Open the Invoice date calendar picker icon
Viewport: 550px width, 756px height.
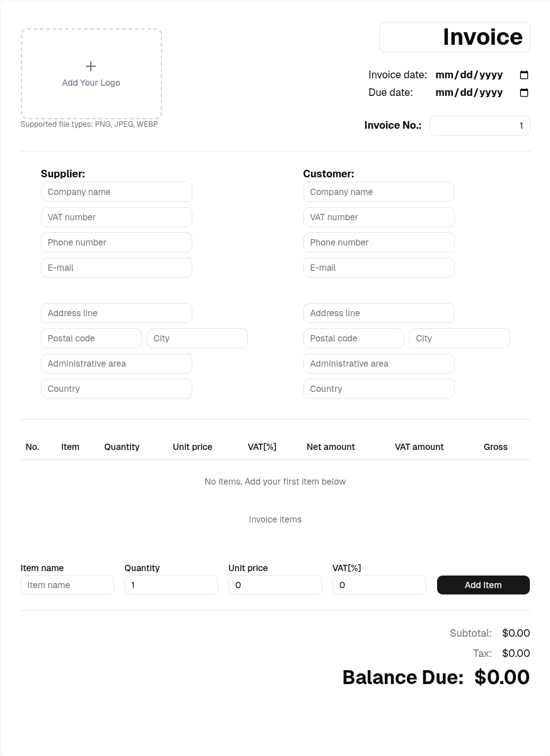coord(524,74)
